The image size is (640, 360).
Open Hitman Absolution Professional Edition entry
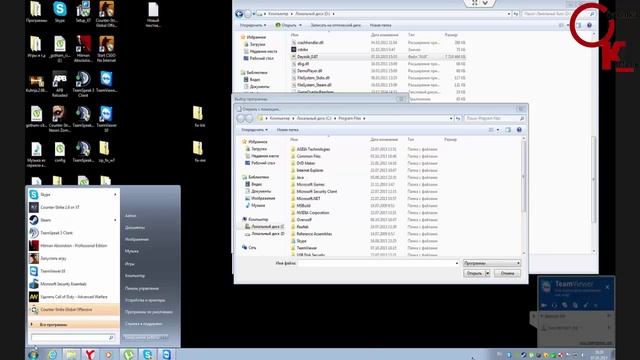click(73, 246)
